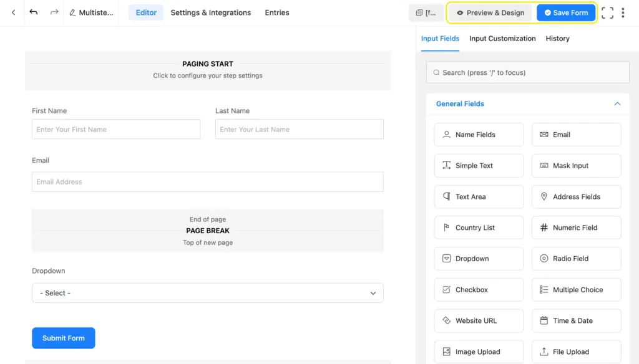Image resolution: width=639 pixels, height=364 pixels.
Task: Add the Checkbox field to form
Action: point(479,290)
